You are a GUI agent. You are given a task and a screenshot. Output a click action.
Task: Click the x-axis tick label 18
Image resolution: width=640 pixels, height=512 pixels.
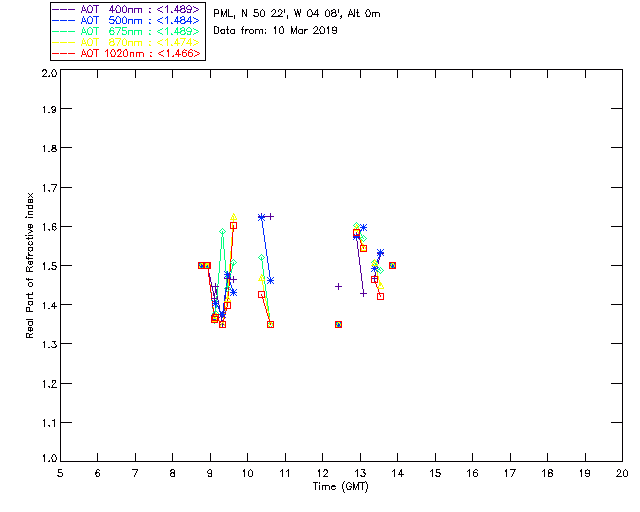point(547,474)
